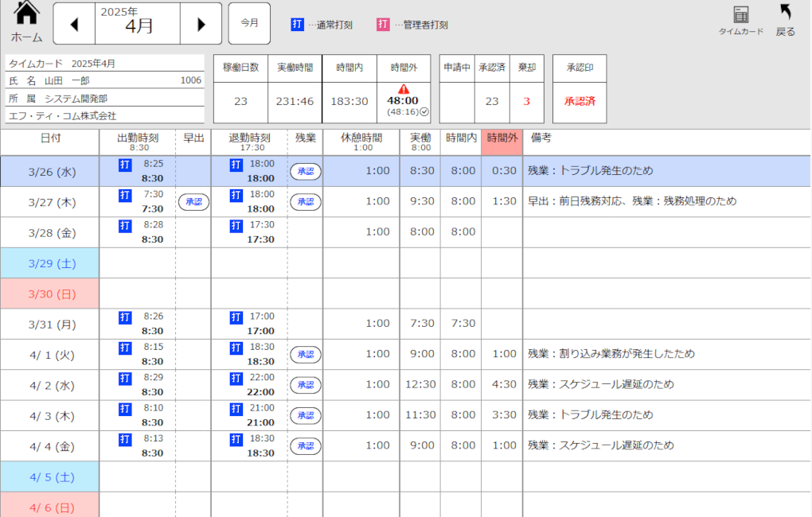
Task: Click the department システム開発部
Action: (x=76, y=99)
